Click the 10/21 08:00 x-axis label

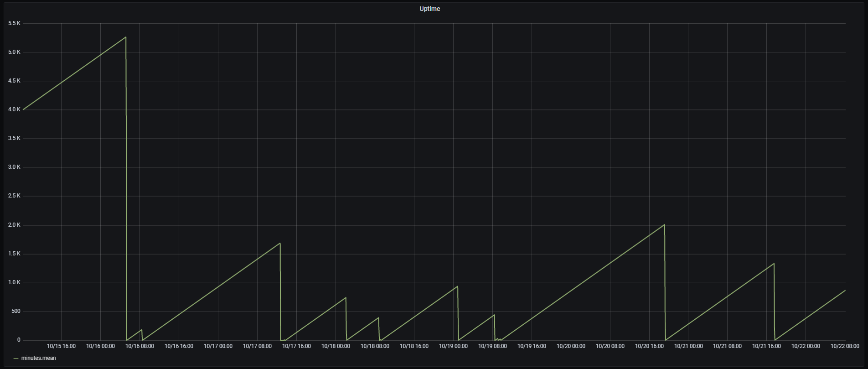pos(727,346)
